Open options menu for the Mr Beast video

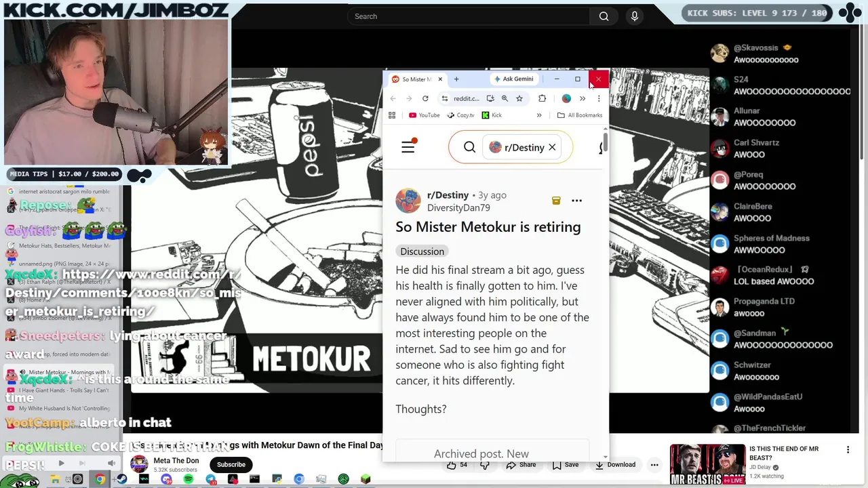(x=848, y=450)
